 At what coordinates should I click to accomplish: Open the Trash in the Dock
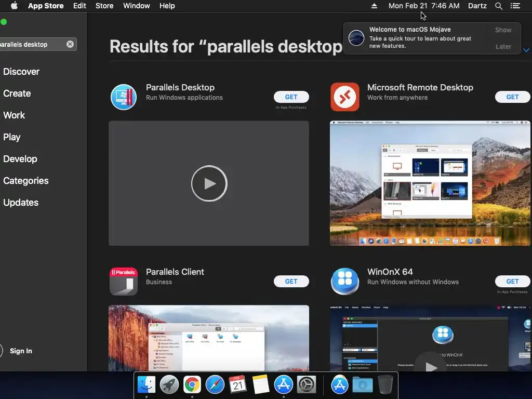point(385,385)
